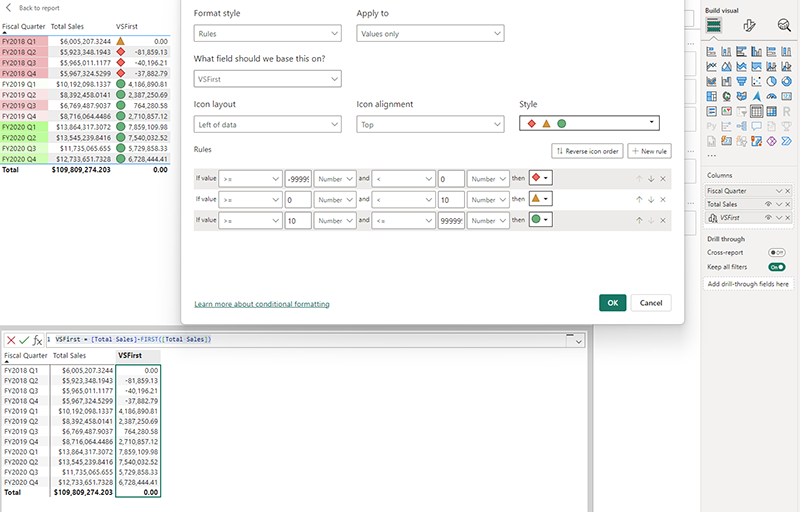
Task: Open the Build visual fields tab icon
Action: click(713, 25)
